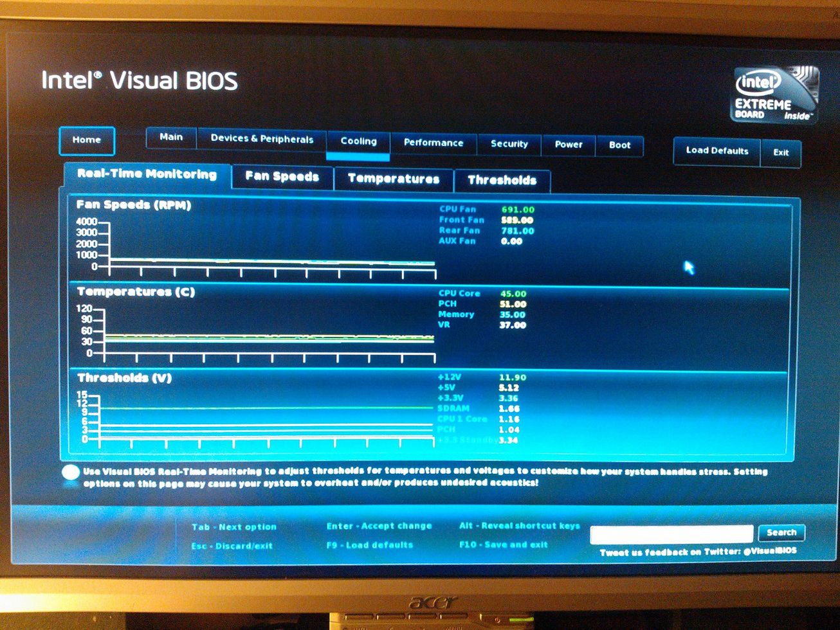The width and height of the screenshot is (840, 630).
Task: Select AUX Fan reading 0.00
Action: tap(511, 242)
